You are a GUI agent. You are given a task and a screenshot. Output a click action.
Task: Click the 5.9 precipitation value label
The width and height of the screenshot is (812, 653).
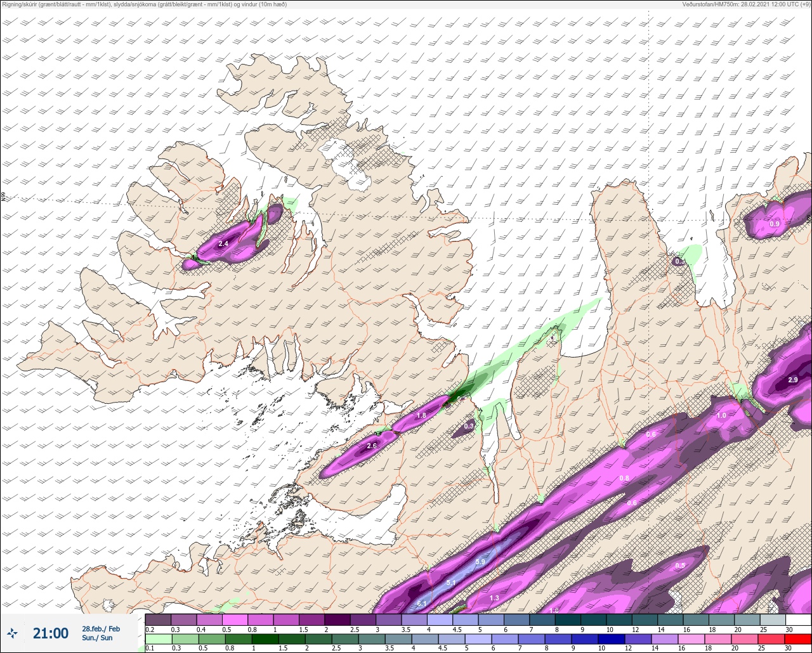click(480, 562)
